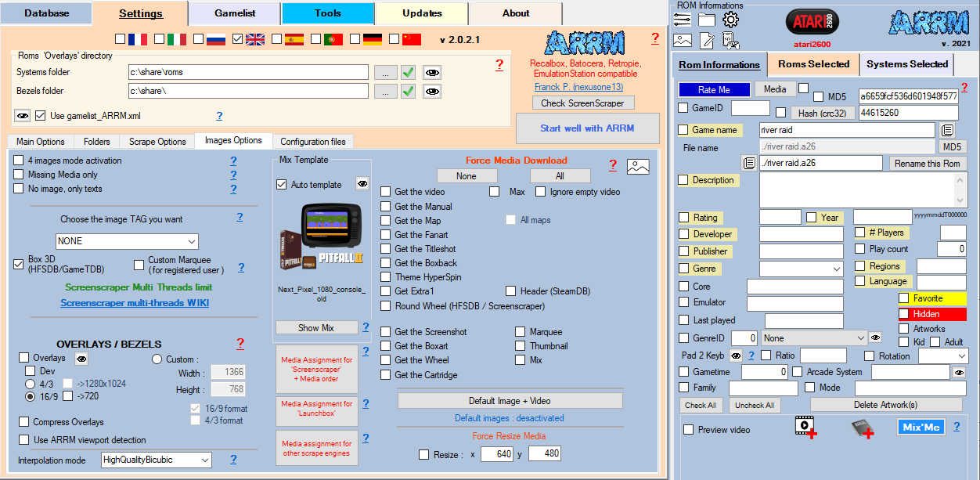Click the add video icon with red plus
The height and width of the screenshot is (480, 980).
point(805,427)
